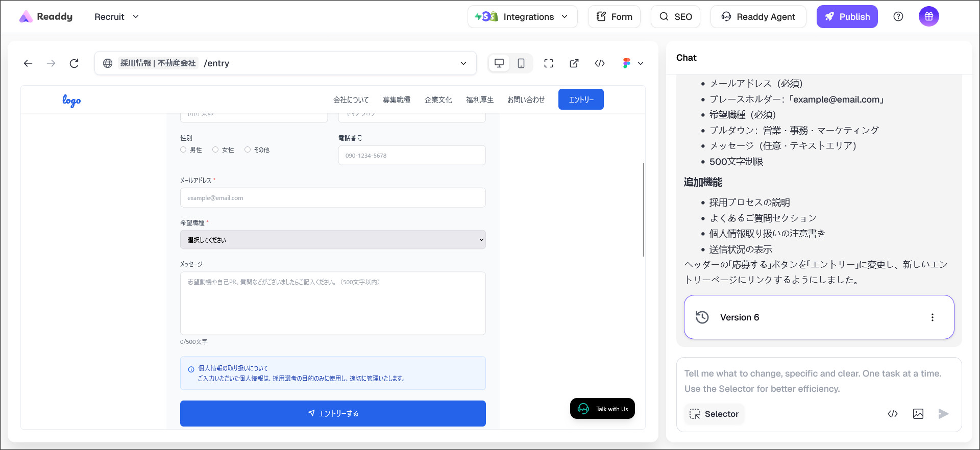Open code view from preview toolbar

[600, 63]
